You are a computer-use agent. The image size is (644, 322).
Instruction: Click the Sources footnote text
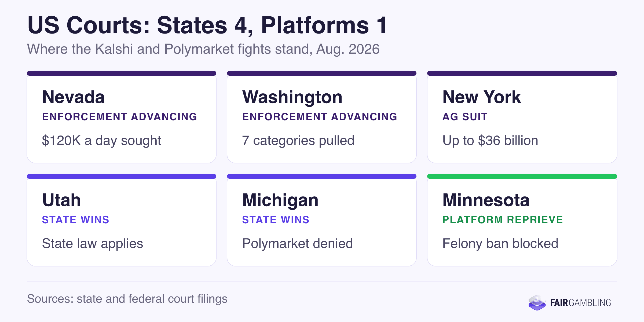coord(127,299)
